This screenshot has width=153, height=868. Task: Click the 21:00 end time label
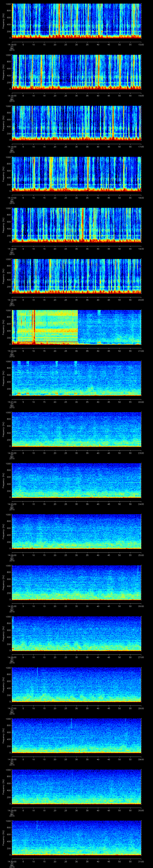[x=141, y=351]
